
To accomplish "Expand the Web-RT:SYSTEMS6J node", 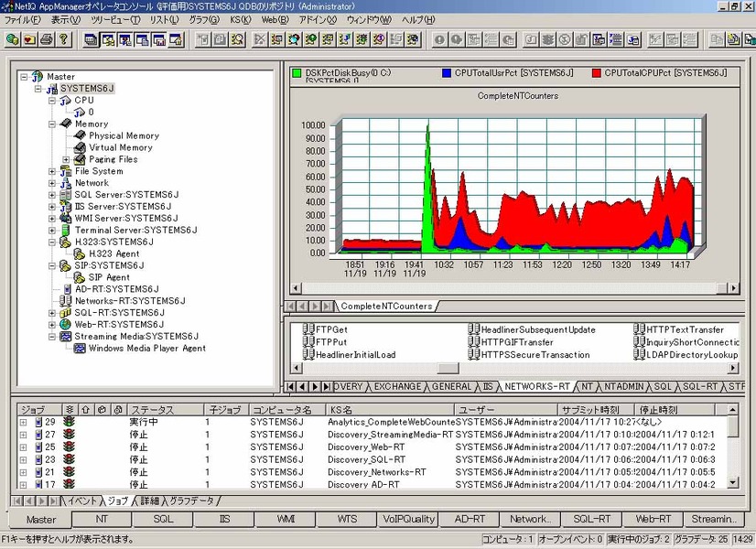I will tap(52, 325).
